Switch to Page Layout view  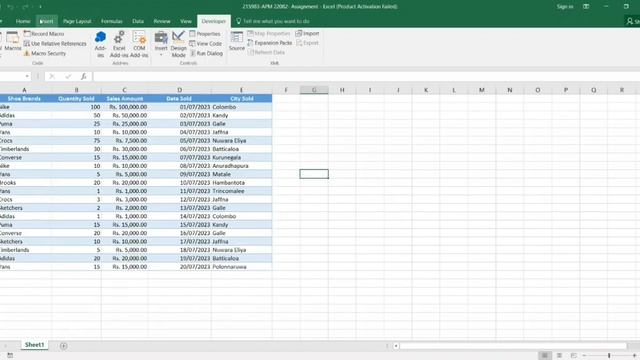559,356
